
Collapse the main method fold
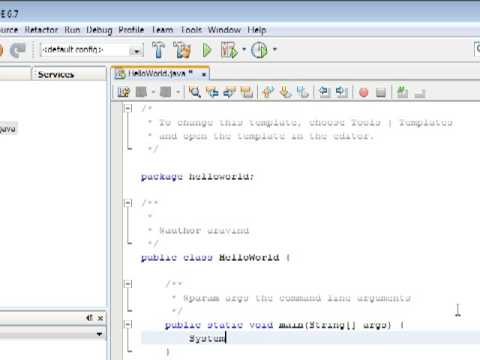128,324
